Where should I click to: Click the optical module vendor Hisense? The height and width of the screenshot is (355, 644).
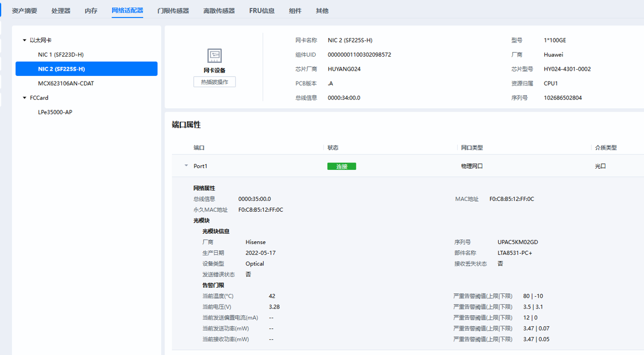(255, 242)
